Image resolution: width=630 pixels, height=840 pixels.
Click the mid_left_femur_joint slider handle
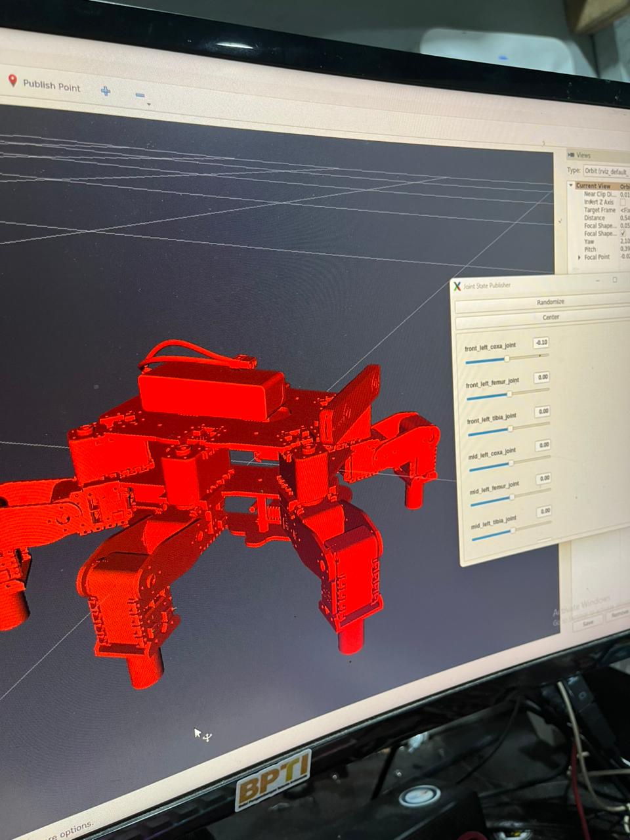click(512, 497)
